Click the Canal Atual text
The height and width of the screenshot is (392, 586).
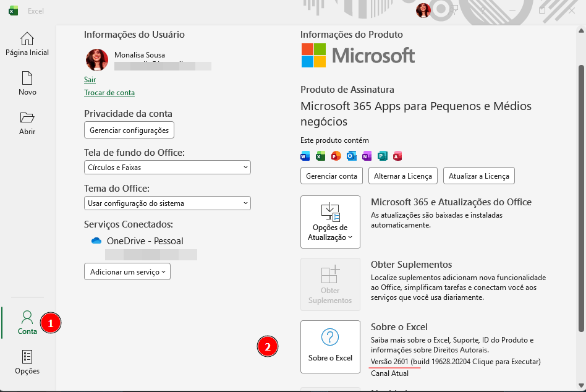[389, 373]
